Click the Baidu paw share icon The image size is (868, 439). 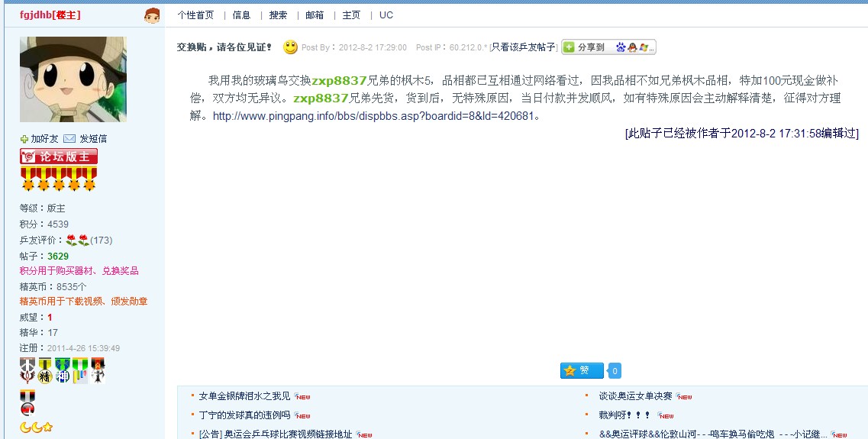[x=621, y=47]
